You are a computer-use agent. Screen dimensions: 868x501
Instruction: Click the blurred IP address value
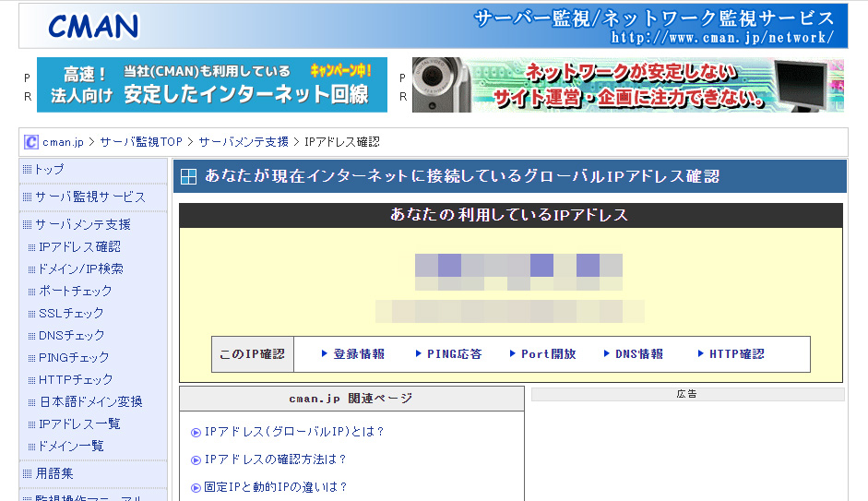coord(518,272)
